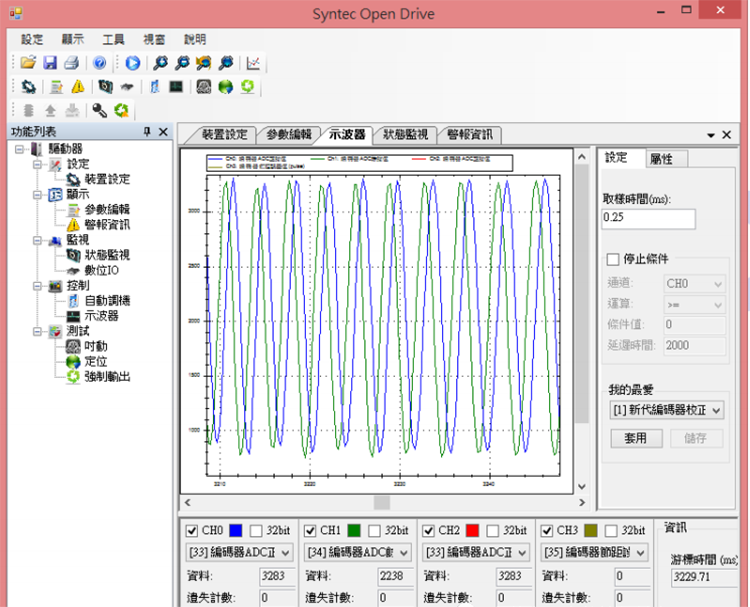Image resolution: width=750 pixels, height=607 pixels.
Task: Click the digital IO toolbar icon
Action: click(127, 87)
